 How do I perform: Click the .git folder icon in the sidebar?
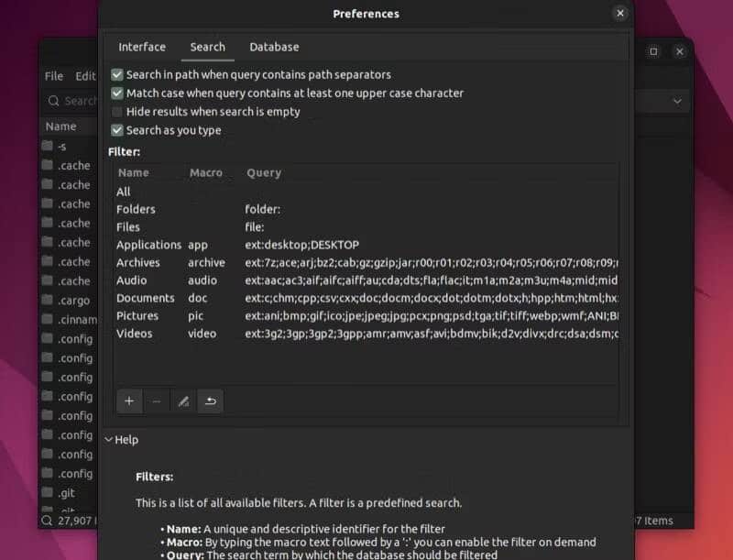point(47,492)
